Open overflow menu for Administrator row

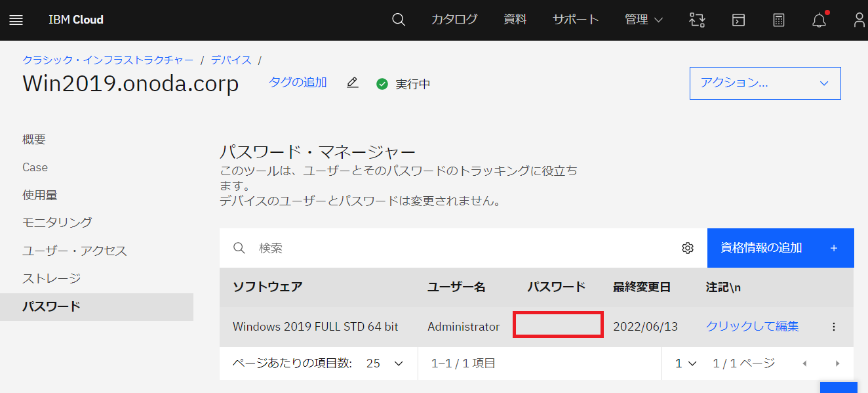834,327
